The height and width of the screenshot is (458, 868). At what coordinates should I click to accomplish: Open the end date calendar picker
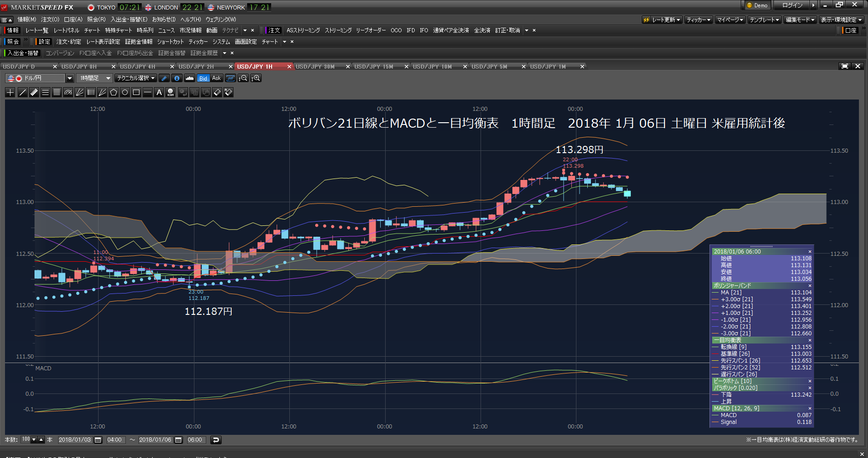click(179, 440)
